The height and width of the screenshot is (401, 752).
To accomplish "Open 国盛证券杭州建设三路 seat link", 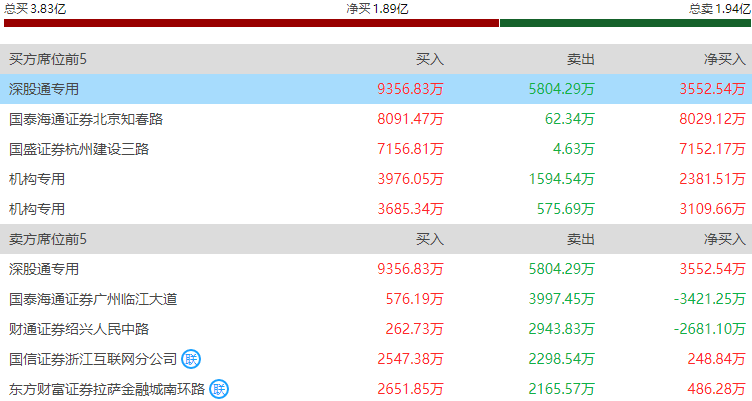I will click(79, 149).
